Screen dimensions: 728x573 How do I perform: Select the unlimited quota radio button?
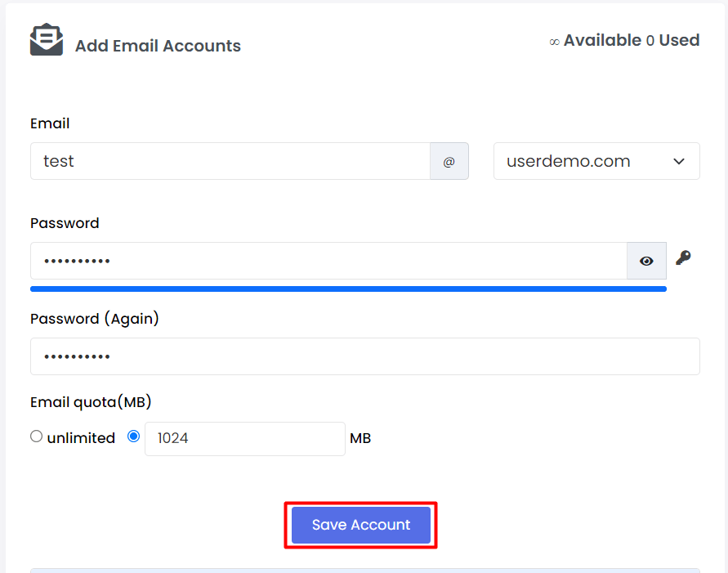tap(36, 436)
